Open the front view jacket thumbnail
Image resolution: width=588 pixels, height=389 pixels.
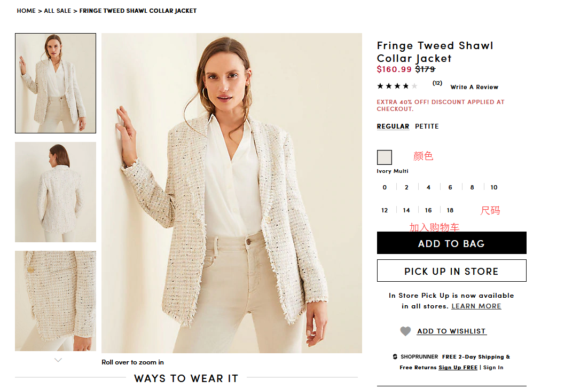coord(56,83)
